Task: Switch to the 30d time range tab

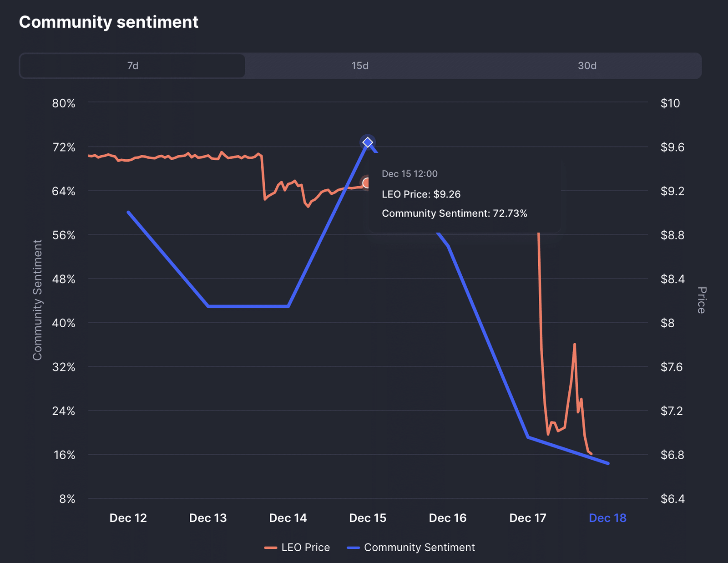Action: tap(587, 66)
